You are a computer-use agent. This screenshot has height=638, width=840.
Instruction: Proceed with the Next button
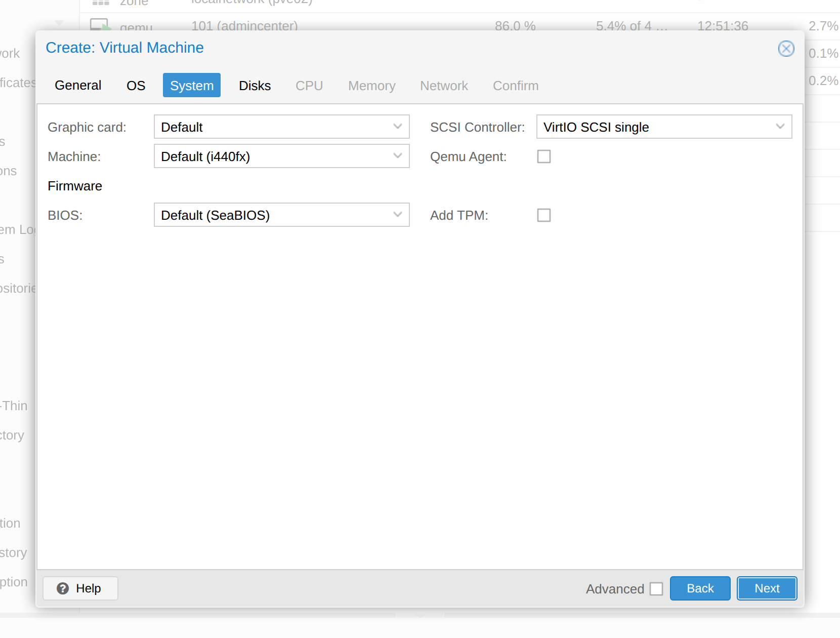(767, 588)
